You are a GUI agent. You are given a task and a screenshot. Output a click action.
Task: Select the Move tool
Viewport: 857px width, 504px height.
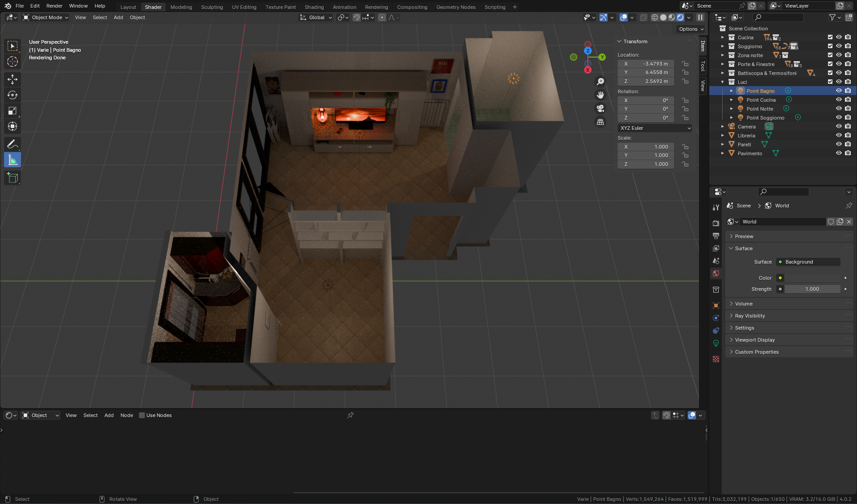[x=12, y=79]
